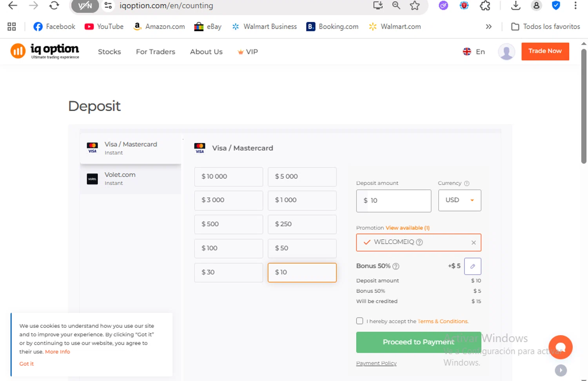
Task: Click the Currency help question icon
Action: 466,183
